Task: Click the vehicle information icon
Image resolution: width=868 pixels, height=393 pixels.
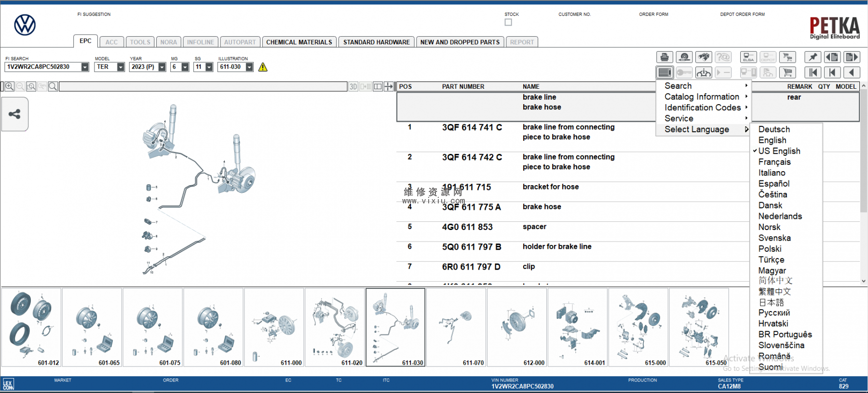Action: click(x=704, y=73)
